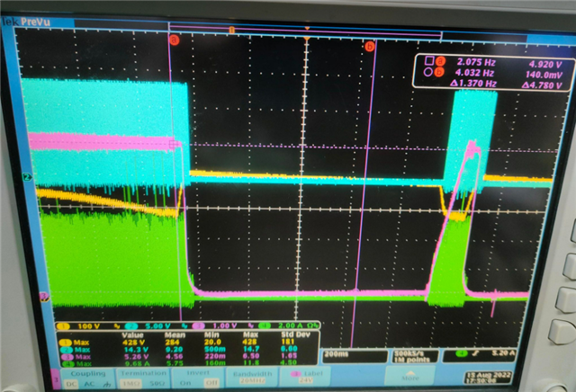Click the Coupling menu heading
Viewport: 576px width, 392px height.
(88, 374)
